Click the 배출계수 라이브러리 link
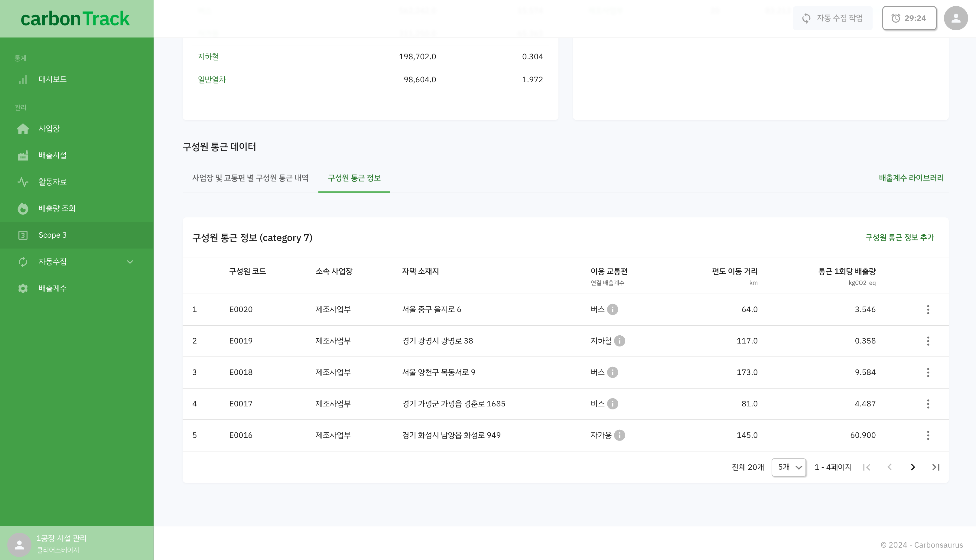 point(911,178)
